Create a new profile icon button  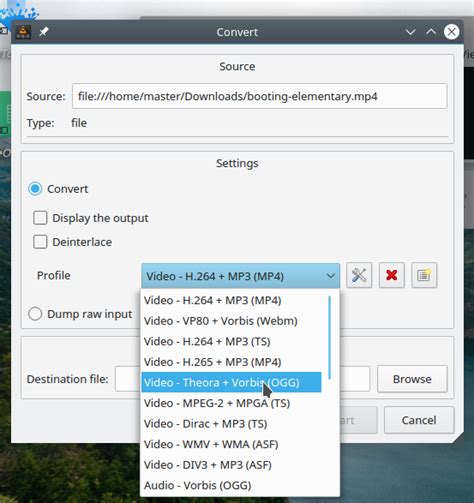pyautogui.click(x=424, y=275)
